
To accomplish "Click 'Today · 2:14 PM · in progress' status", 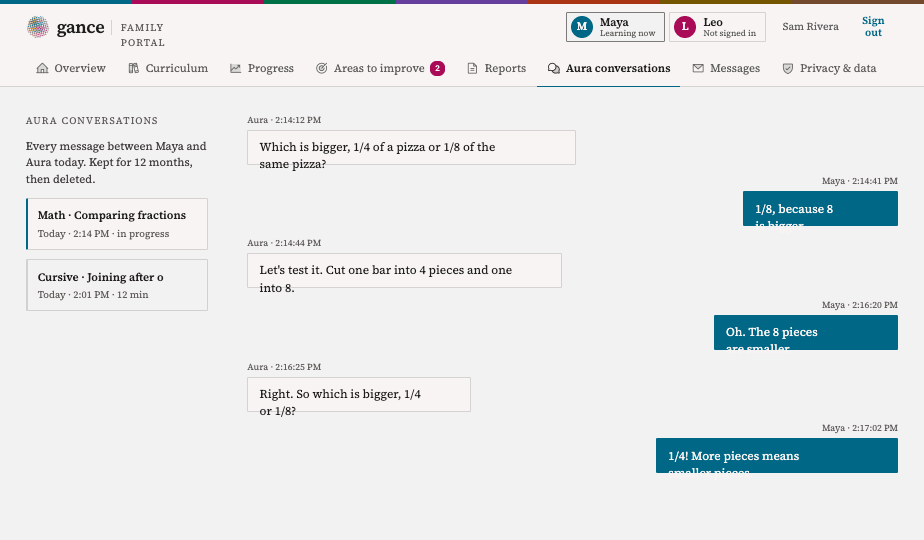I will (x=103, y=234).
